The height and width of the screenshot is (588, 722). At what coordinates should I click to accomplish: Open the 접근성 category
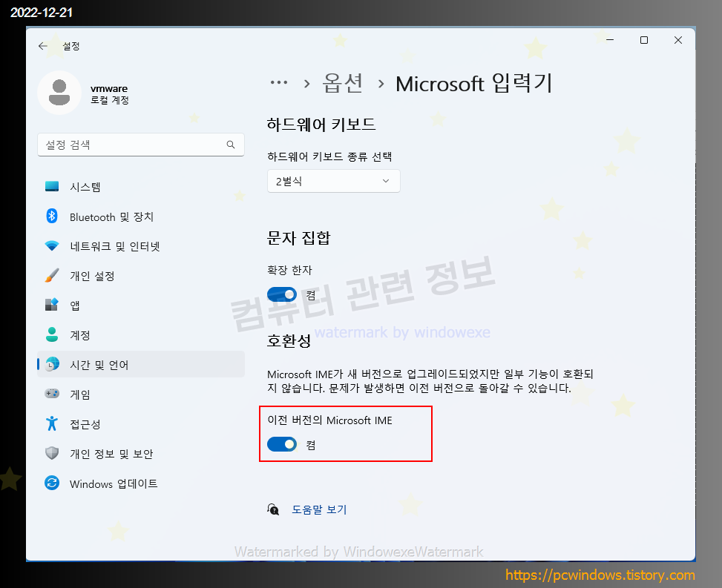[141, 423]
